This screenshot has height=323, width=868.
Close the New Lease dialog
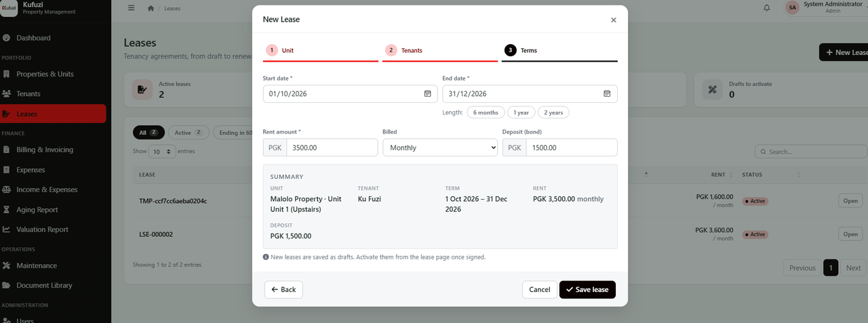click(x=614, y=20)
